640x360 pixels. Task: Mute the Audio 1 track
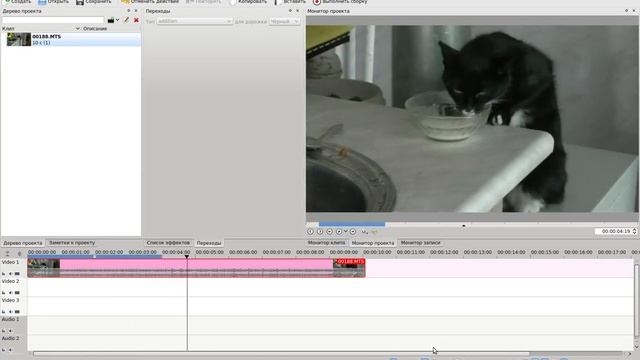11,331
